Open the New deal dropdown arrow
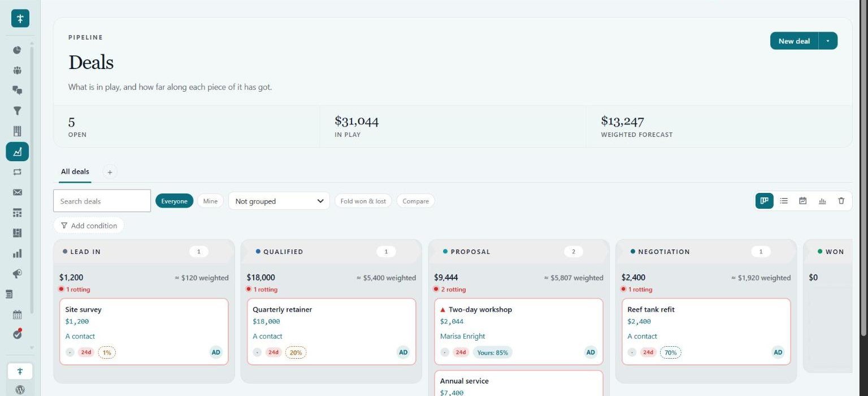Viewport: 868px width, 396px height. point(828,41)
